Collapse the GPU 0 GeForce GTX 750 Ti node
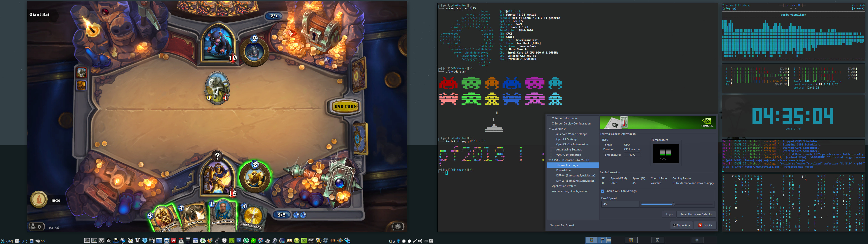Screen dimensions: 868x244 tap(550, 160)
